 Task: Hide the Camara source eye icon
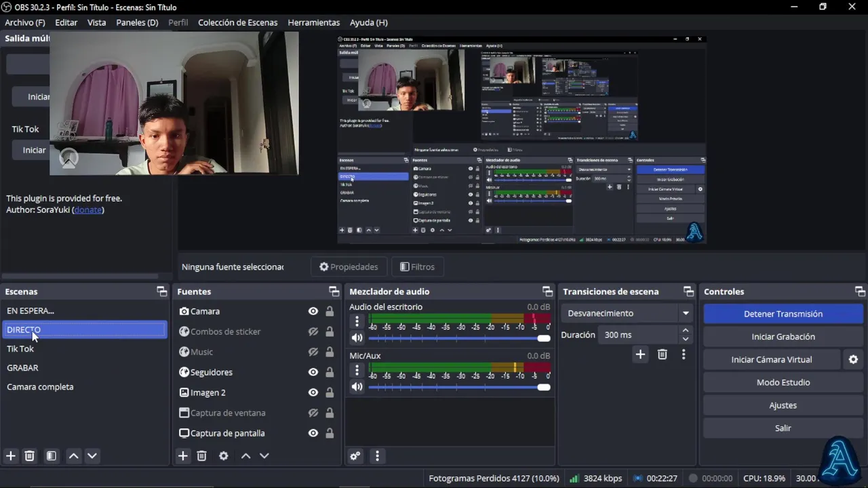(x=313, y=311)
